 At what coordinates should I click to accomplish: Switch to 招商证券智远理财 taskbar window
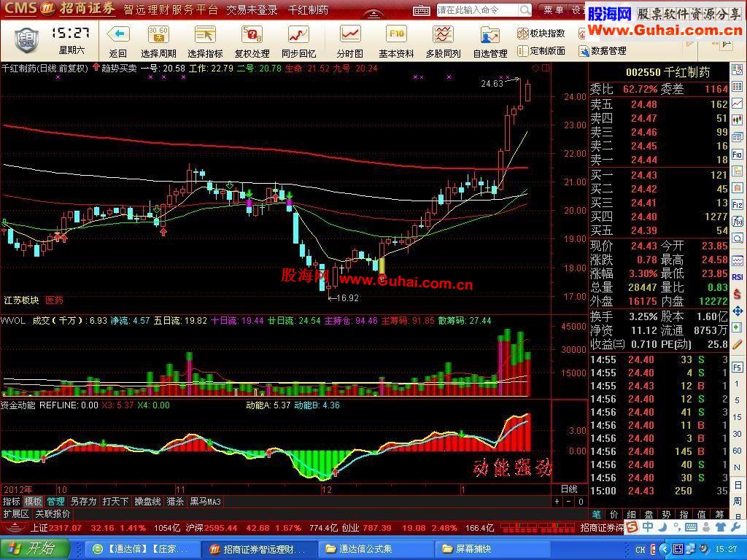(x=258, y=549)
